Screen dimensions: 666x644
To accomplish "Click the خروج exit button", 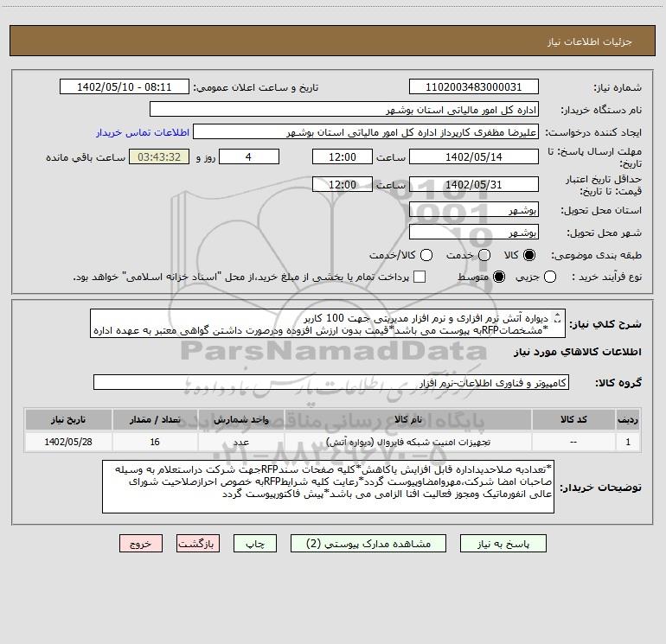I will click(x=141, y=544).
